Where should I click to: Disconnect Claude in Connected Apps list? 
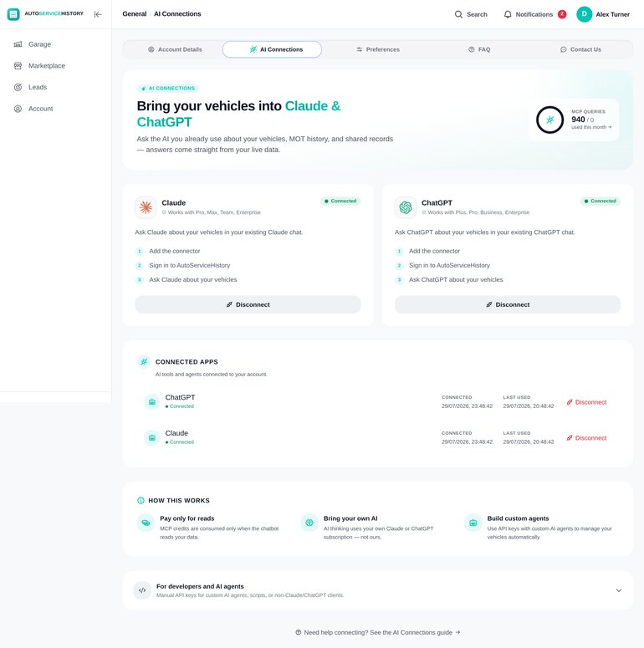click(586, 438)
